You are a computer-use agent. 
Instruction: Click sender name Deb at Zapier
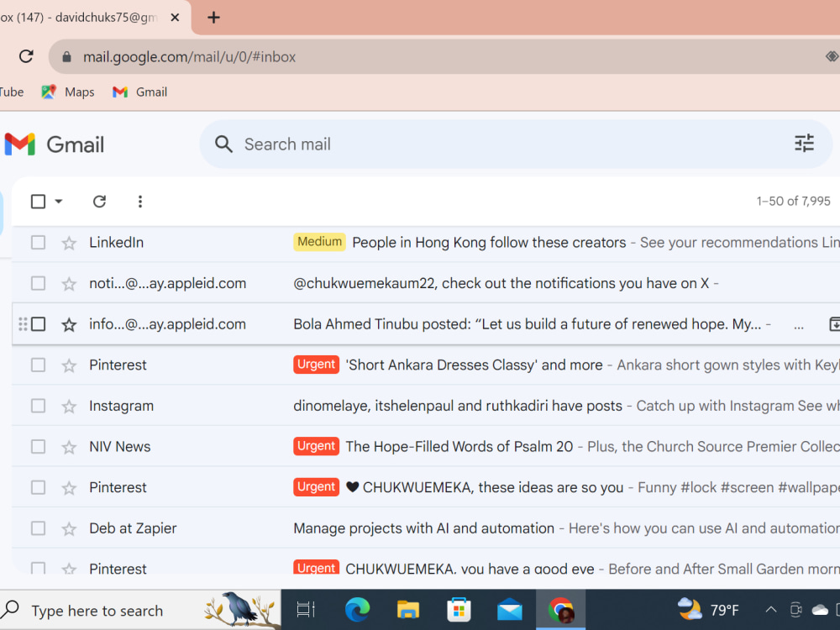133,528
